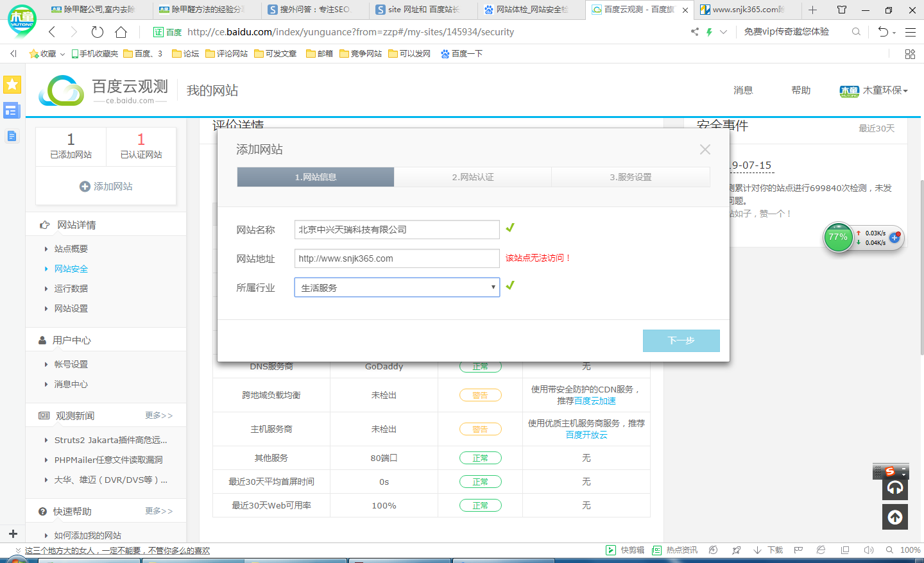Click the 添加网站 button in the sidebar
The width and height of the screenshot is (924, 563).
click(x=106, y=186)
